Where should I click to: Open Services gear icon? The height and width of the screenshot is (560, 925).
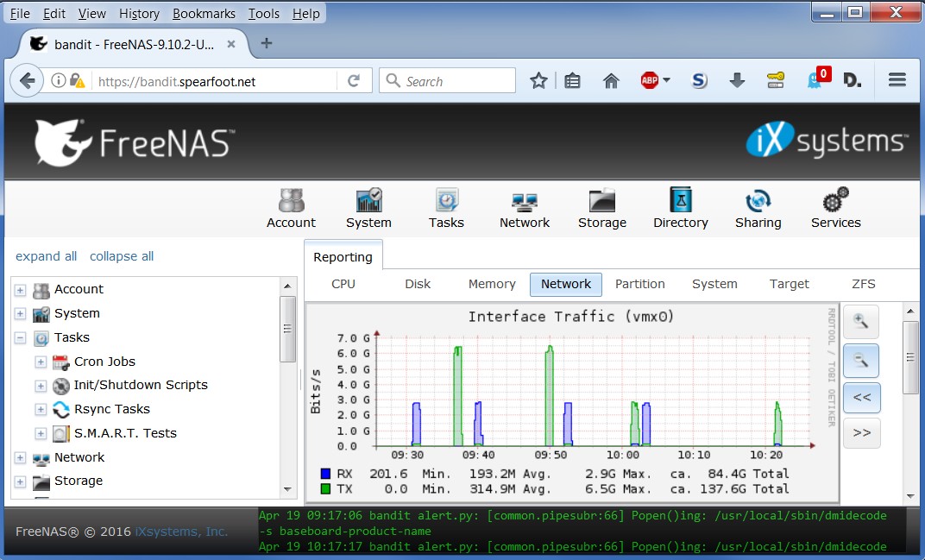(835, 201)
